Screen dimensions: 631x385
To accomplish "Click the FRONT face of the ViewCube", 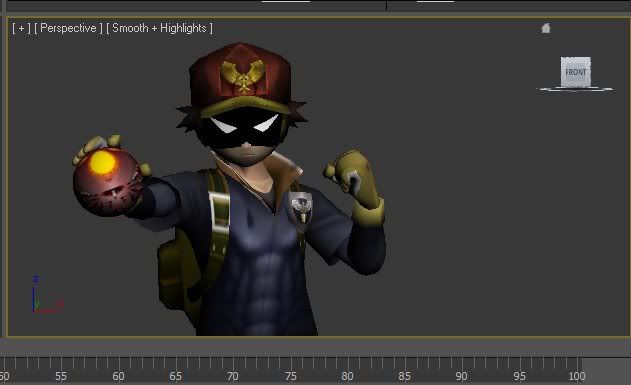I will (x=575, y=72).
